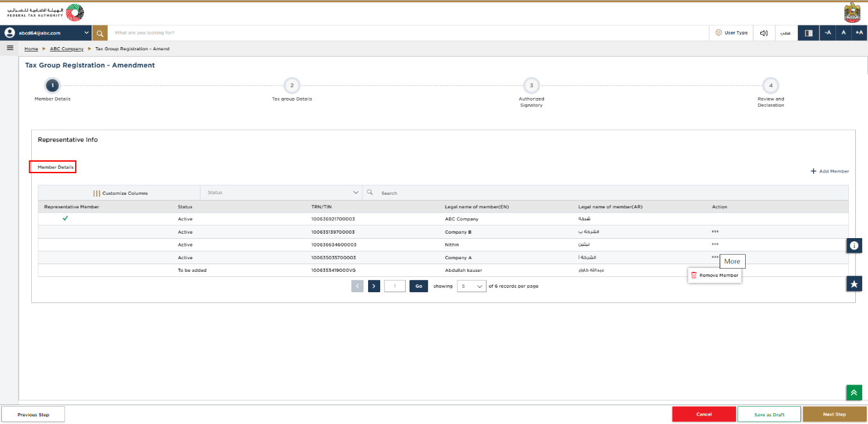
Task: Open Customize Columns
Action: pos(120,193)
